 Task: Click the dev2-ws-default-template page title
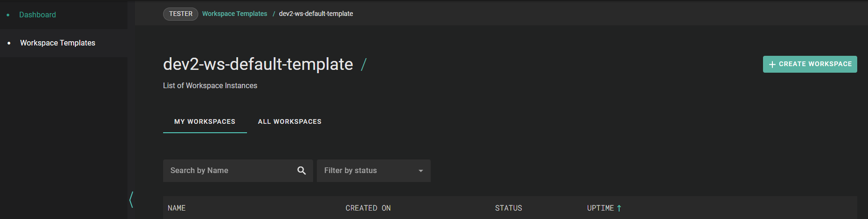pos(258,64)
